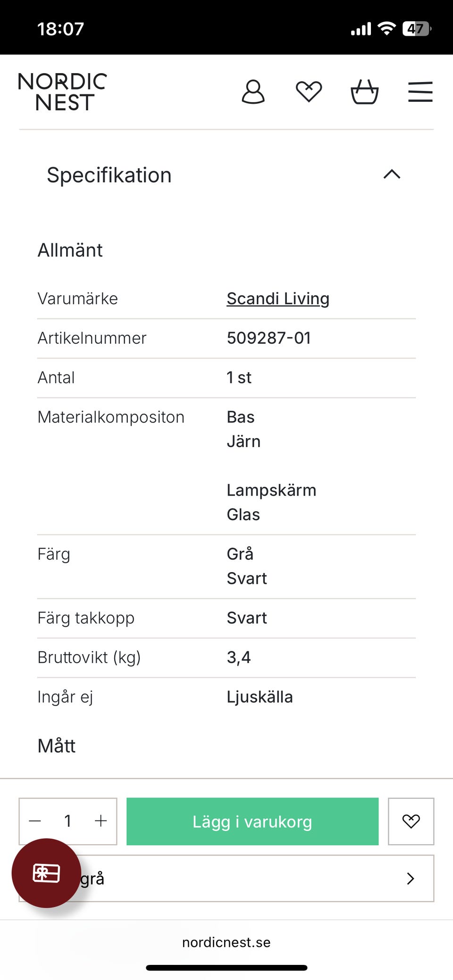Open variant selector via the grå row arrow
The width and height of the screenshot is (453, 980).
pos(410,878)
